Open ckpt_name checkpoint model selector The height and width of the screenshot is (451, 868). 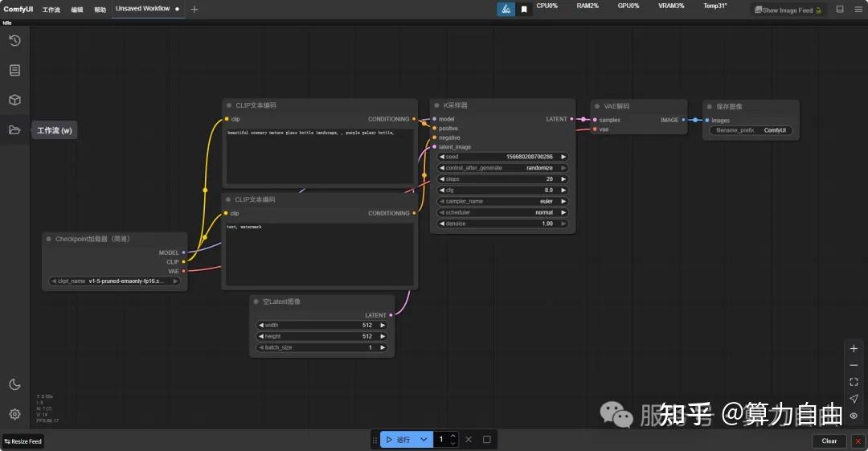click(x=115, y=281)
